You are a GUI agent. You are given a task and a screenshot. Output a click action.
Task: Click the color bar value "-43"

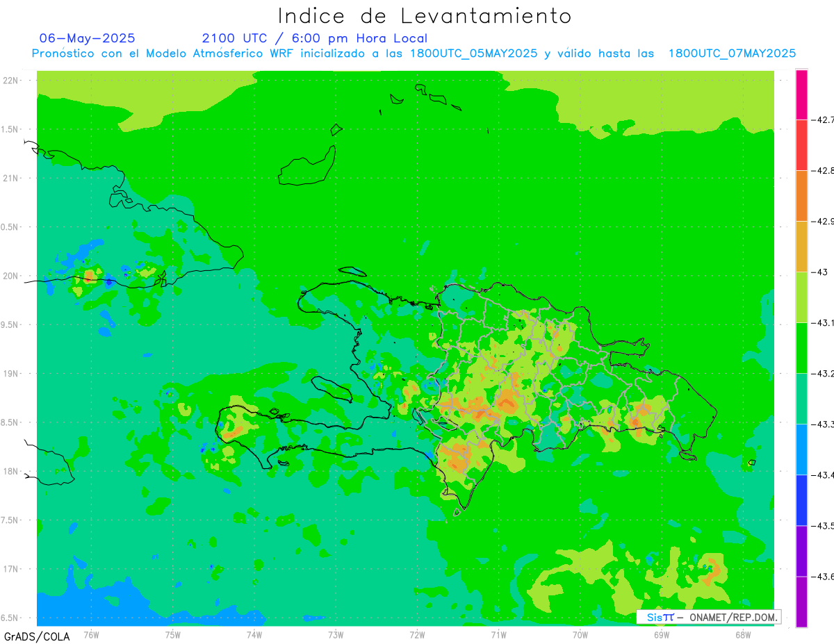tap(820, 272)
